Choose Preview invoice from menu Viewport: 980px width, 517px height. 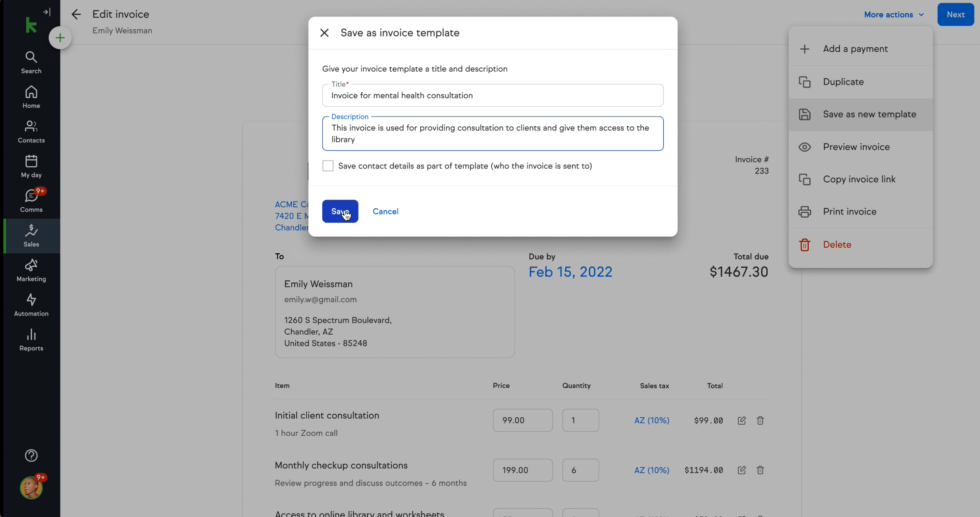(x=860, y=147)
